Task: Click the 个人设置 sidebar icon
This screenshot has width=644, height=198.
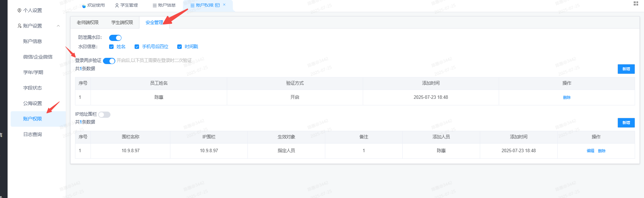Action: point(19,10)
